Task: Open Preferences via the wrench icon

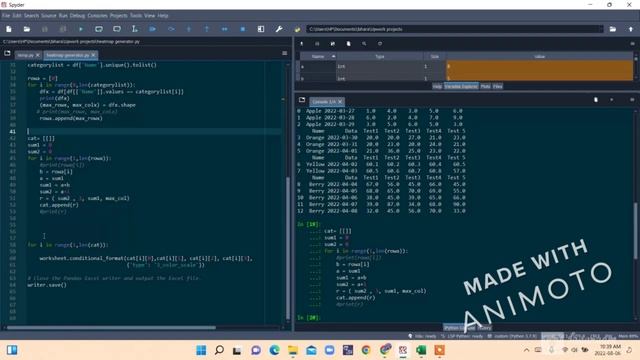Action: pos(279,29)
